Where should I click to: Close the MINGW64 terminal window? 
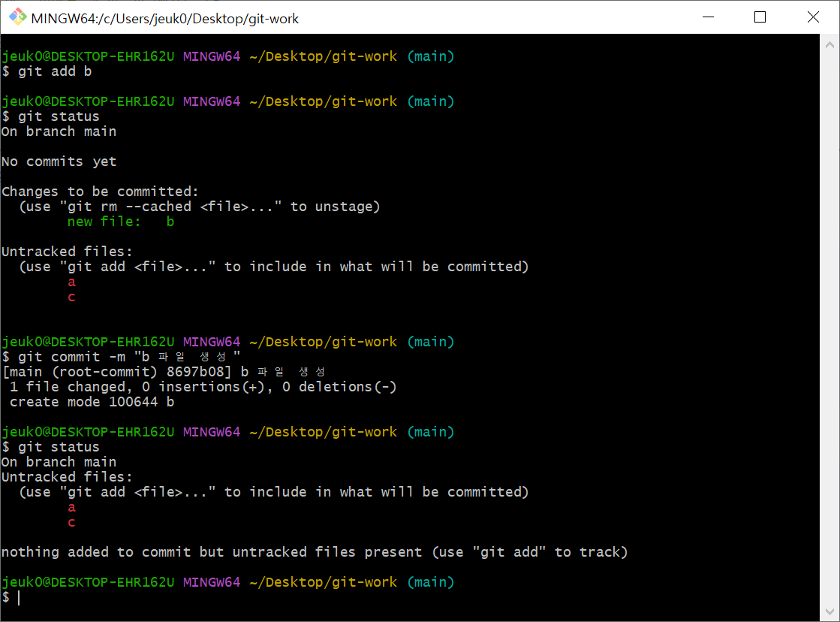(x=813, y=17)
